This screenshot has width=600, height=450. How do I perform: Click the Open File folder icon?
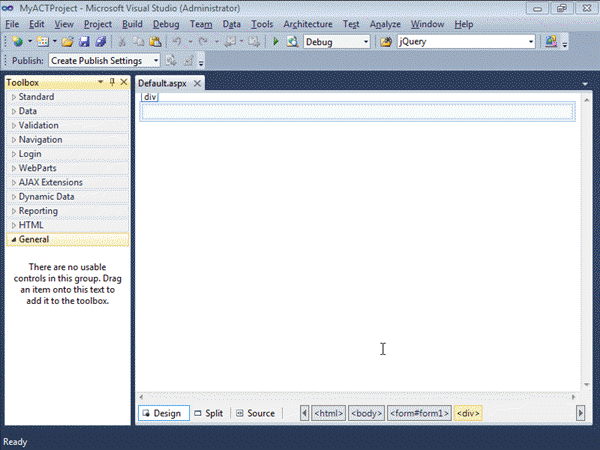pyautogui.click(x=67, y=41)
